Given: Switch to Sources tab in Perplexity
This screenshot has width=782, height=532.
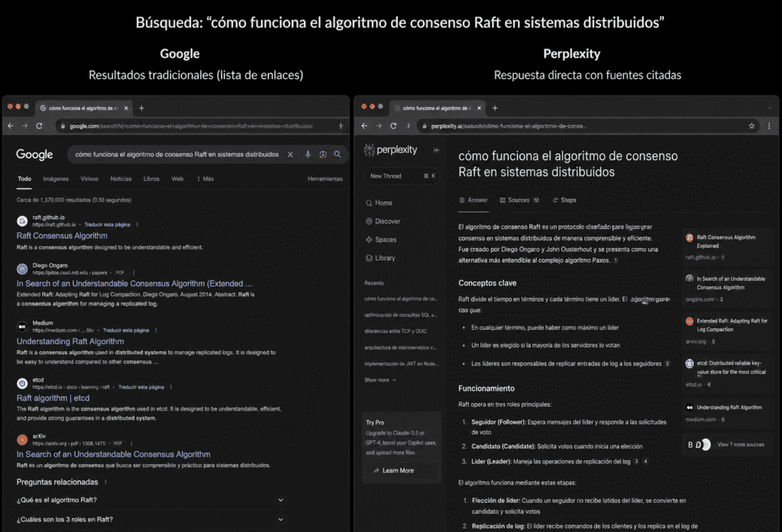Looking at the screenshot, I should point(519,201).
